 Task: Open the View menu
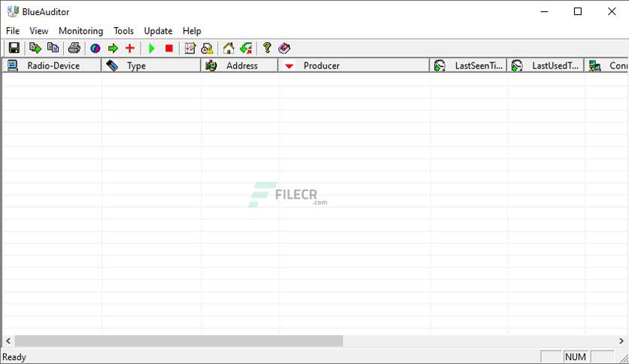pos(39,31)
